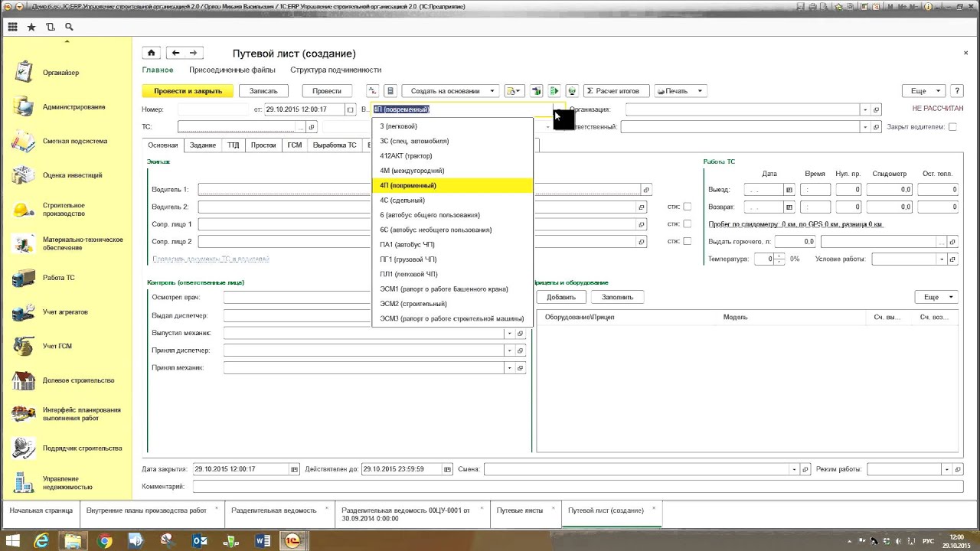Click into Комментарий input field
Viewport: 980px width, 551px height.
click(577, 487)
